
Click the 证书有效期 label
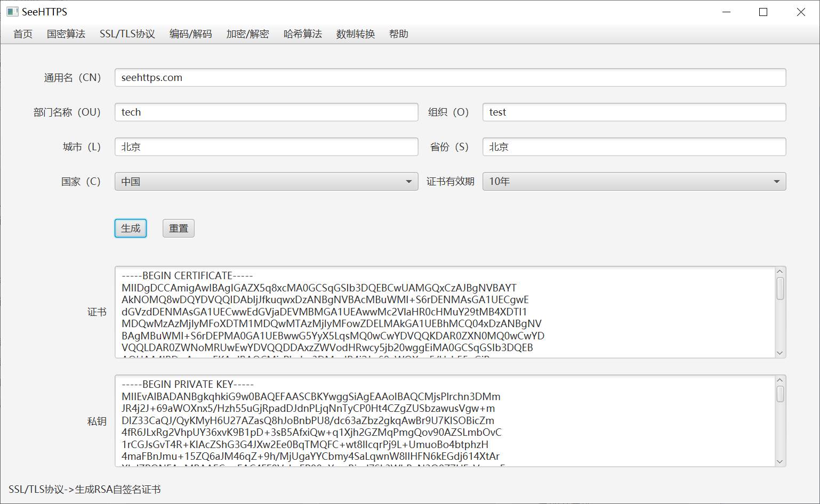pyautogui.click(x=451, y=181)
